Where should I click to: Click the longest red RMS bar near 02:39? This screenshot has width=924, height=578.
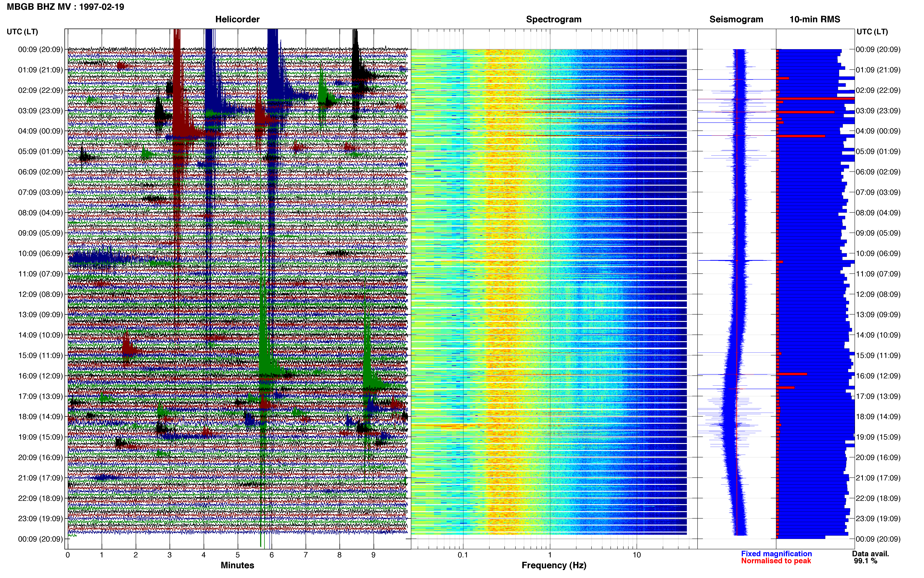pyautogui.click(x=816, y=99)
